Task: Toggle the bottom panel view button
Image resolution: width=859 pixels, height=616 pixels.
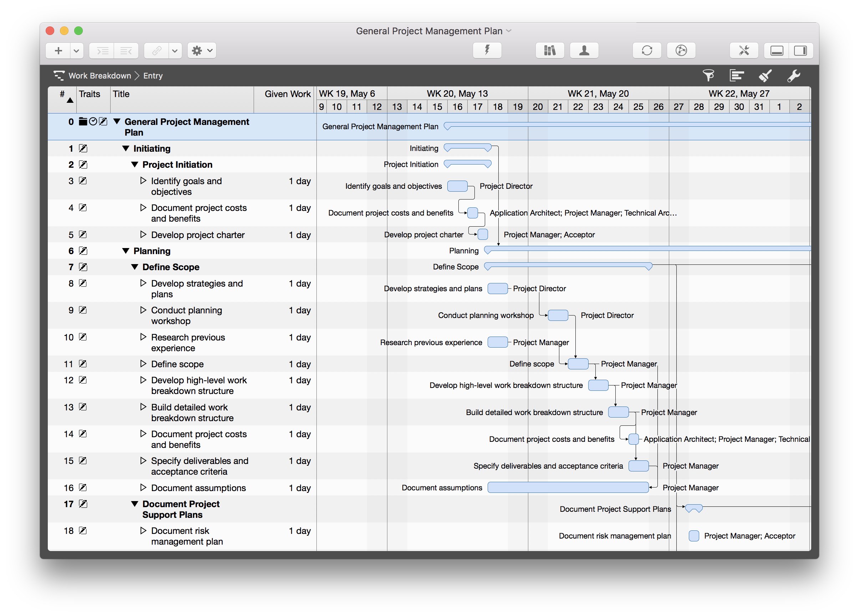Action: point(777,50)
